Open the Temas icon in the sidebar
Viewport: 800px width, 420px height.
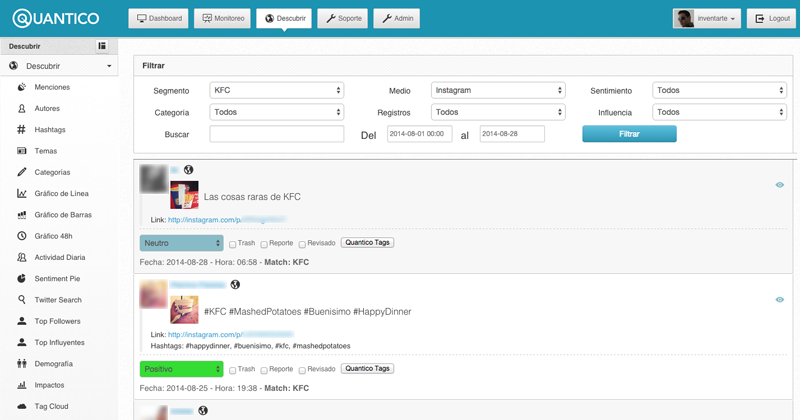(x=21, y=151)
